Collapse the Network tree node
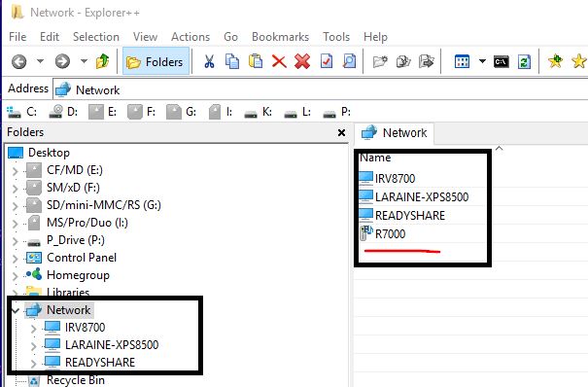 click(16, 310)
